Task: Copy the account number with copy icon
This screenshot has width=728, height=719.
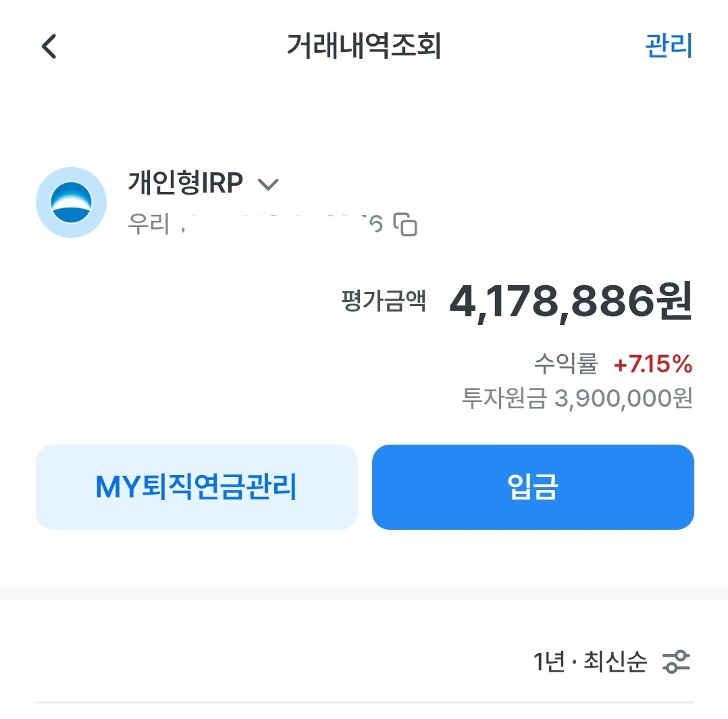Action: [407, 224]
